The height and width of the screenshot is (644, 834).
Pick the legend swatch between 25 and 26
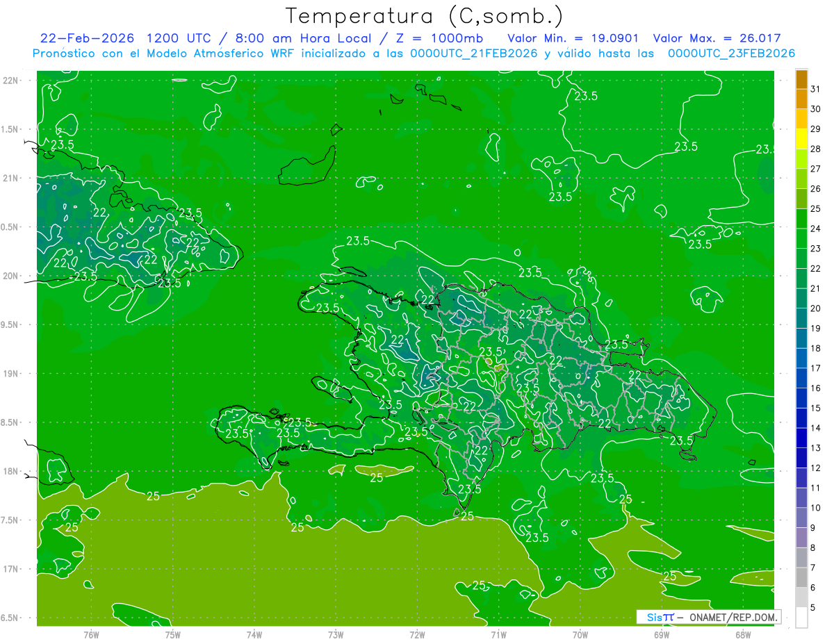click(x=801, y=199)
